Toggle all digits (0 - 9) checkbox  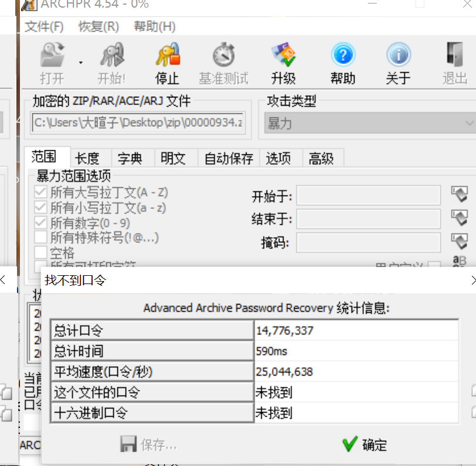[x=40, y=223]
